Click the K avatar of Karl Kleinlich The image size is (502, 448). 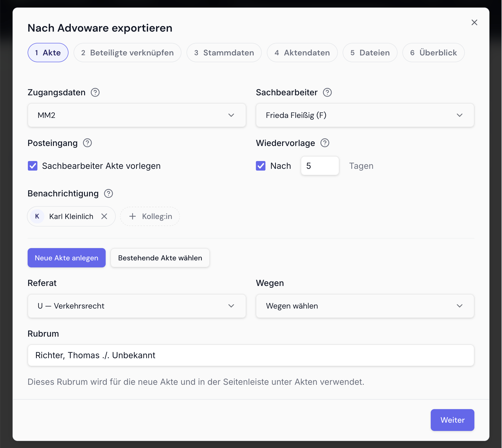(x=37, y=216)
